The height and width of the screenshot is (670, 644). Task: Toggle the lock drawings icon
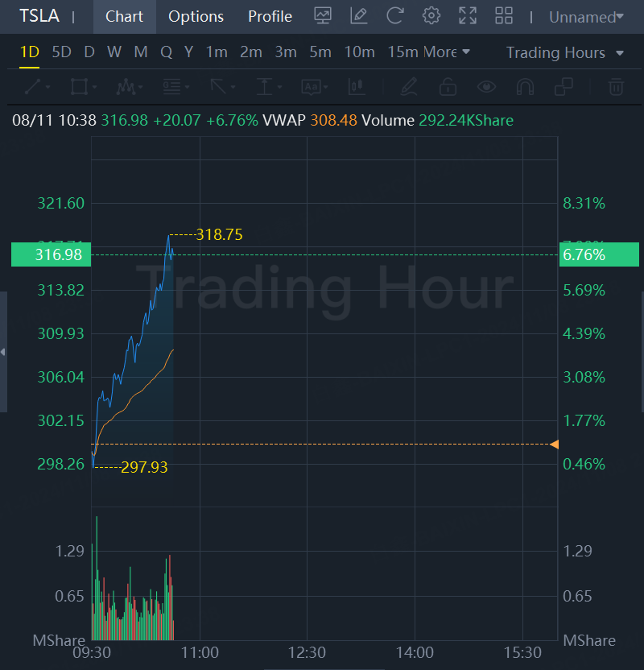click(448, 86)
